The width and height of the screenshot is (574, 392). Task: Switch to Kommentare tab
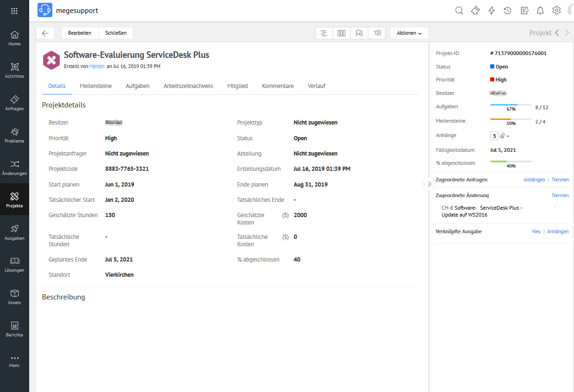[278, 86]
